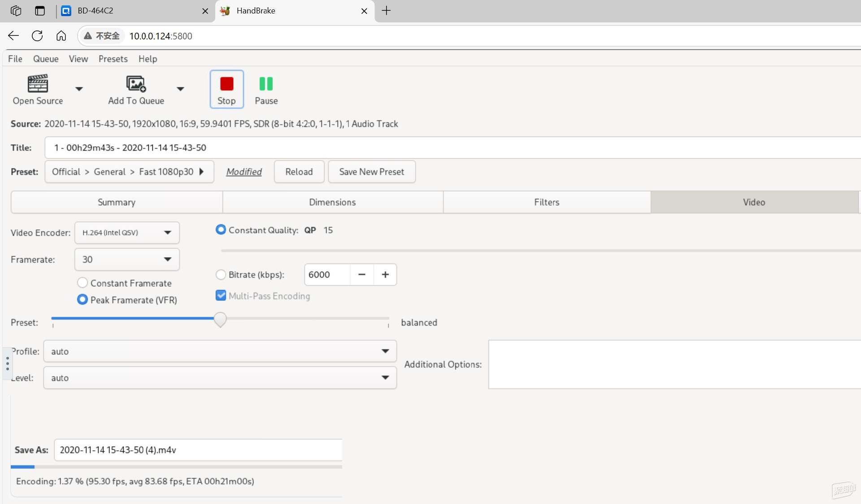Stop the current encode
The height and width of the screenshot is (504, 861).
226,89
